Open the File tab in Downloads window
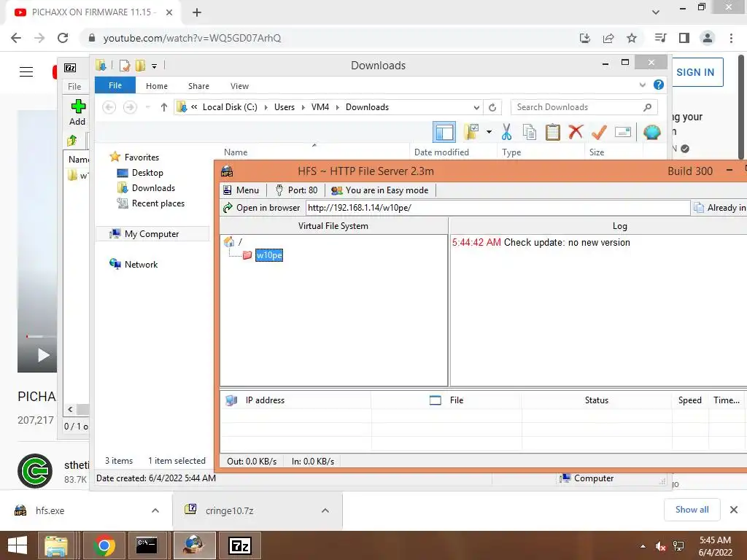Screen dimensions: 747x560 (115, 85)
